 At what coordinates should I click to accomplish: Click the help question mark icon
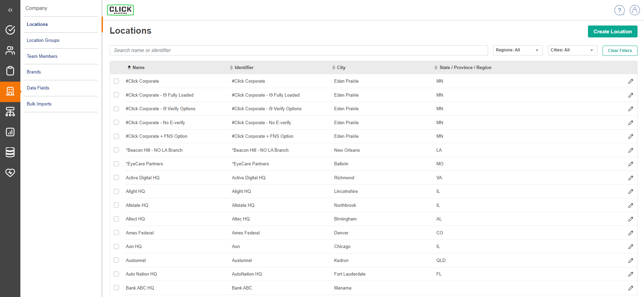point(619,10)
